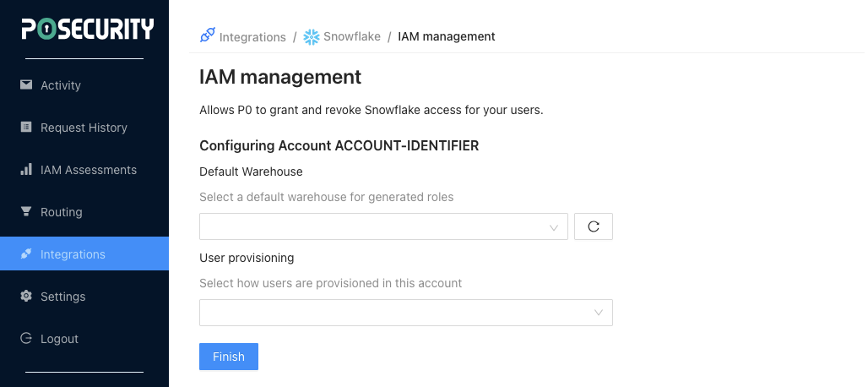Viewport: 868px width, 387px height.
Task: Click the Snowflake logo in breadcrumb
Action: coord(312,37)
